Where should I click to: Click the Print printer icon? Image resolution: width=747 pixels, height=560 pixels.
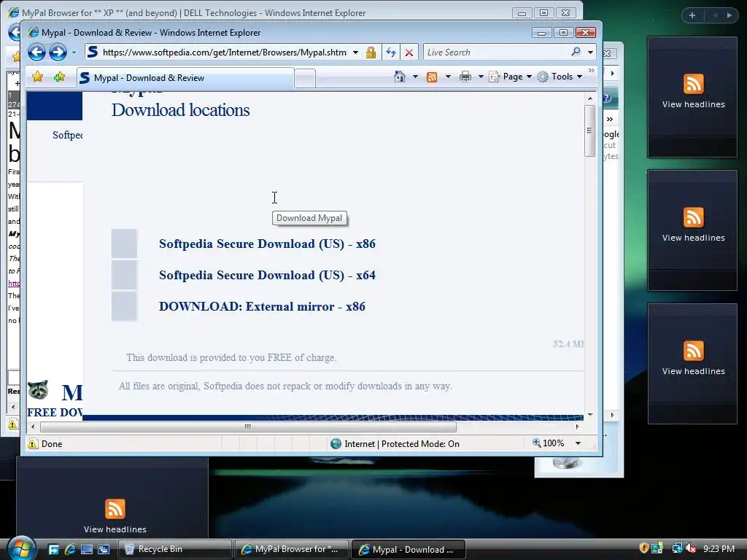(465, 77)
